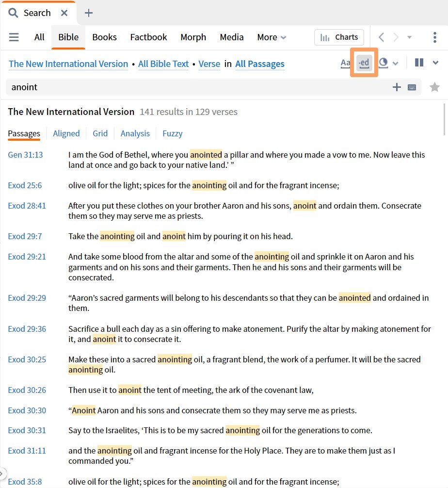
Task: Switch to the All search type
Action: tap(39, 37)
